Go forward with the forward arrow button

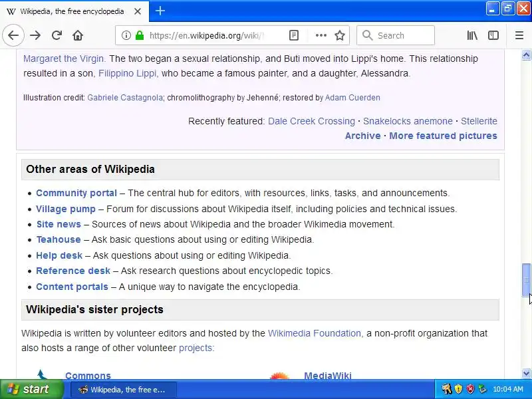(35, 35)
